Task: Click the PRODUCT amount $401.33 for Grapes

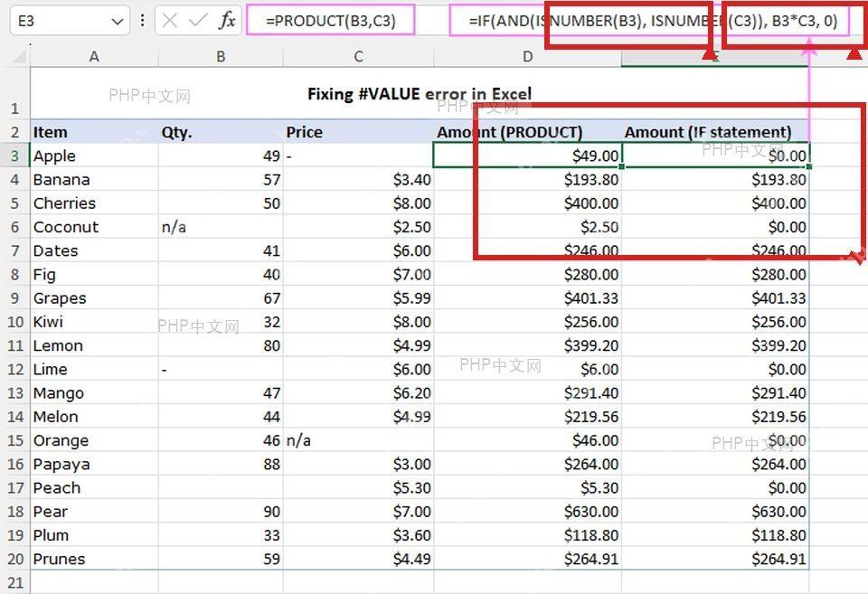Action: point(527,297)
